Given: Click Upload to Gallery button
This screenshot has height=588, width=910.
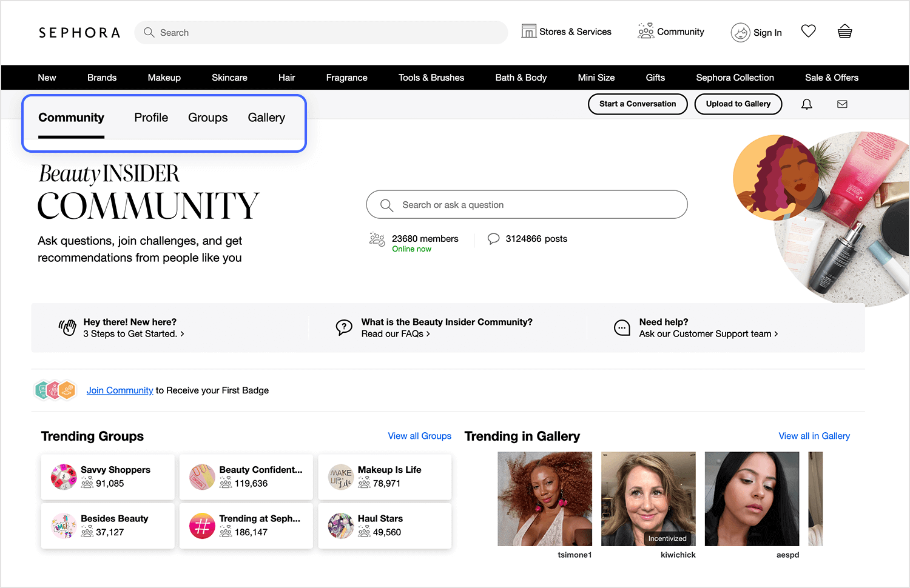Looking at the screenshot, I should (738, 104).
